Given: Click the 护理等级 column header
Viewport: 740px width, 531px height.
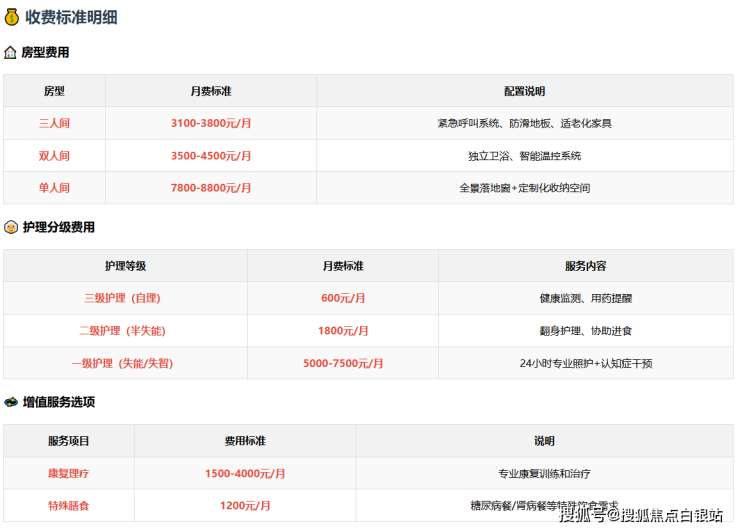Looking at the screenshot, I should (126, 266).
